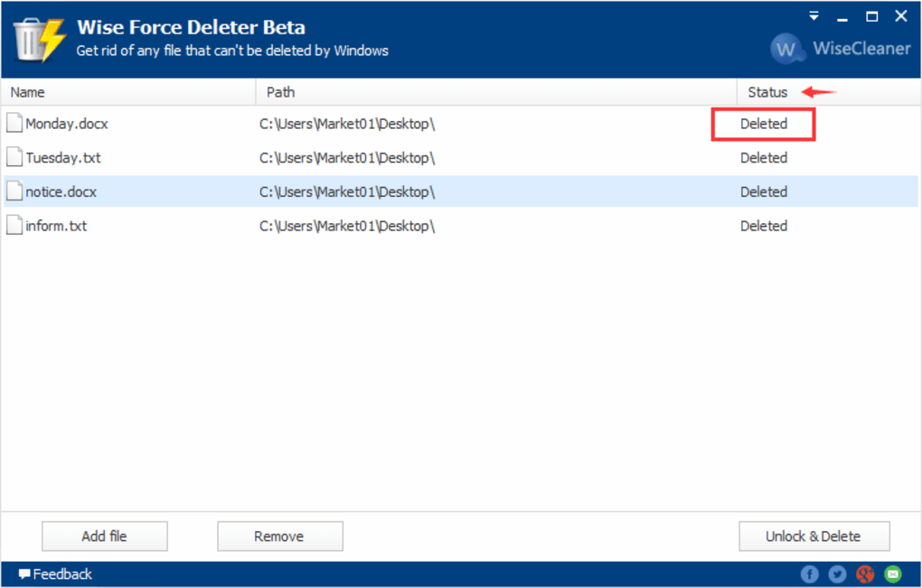Click the WiseCleaner logo
The image size is (922, 588).
[841, 49]
